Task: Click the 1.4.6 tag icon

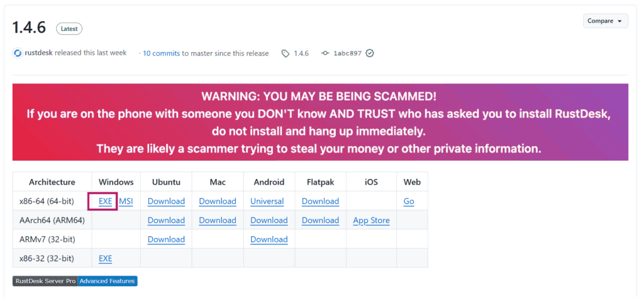Action: point(286,53)
